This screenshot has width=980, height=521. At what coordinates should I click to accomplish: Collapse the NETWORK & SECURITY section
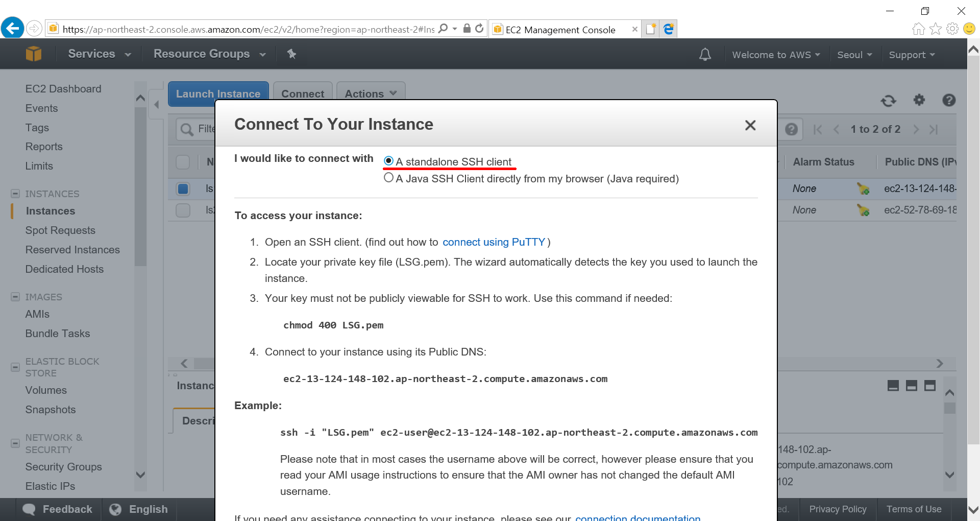[15, 443]
